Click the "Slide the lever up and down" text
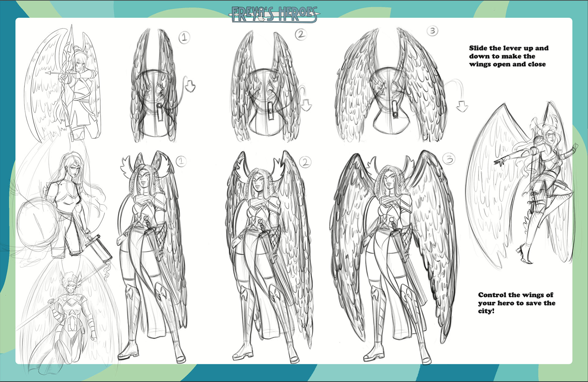Screen dimensions: 588x382 [508, 56]
